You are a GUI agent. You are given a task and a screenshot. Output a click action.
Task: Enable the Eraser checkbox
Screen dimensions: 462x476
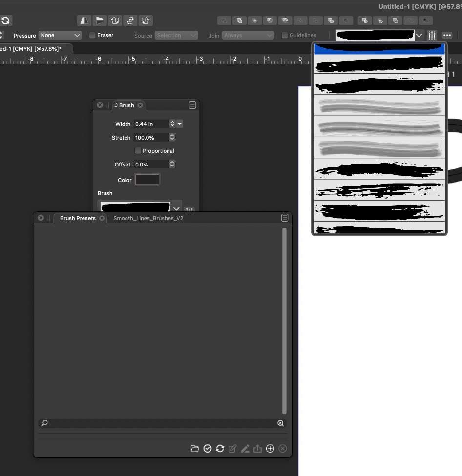(x=92, y=35)
